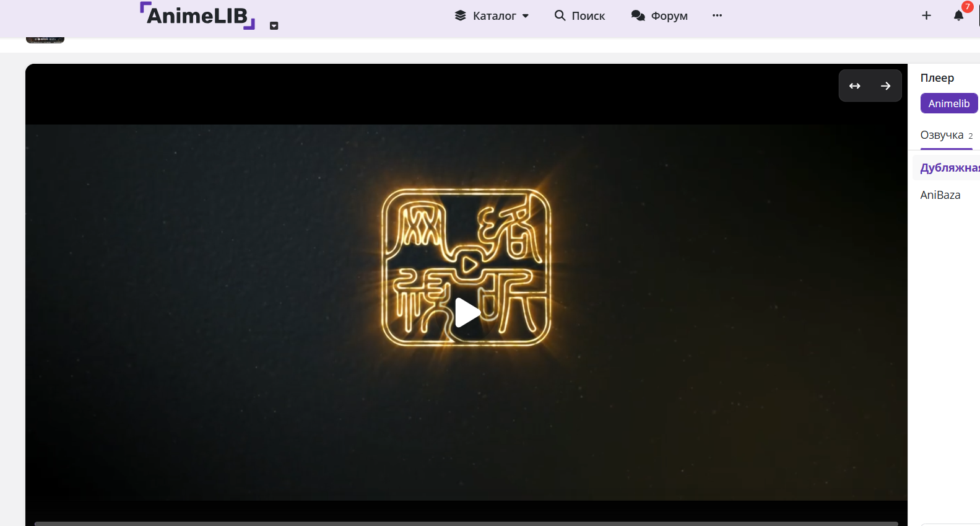Go to next episode arrow

[x=886, y=86]
